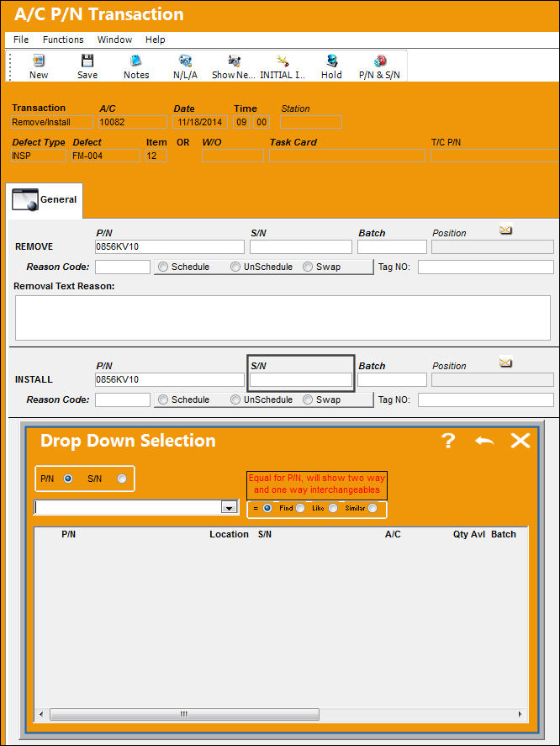Viewport: 560px width, 746px height.
Task: Click the Hold toolbar icon
Action: tap(331, 61)
